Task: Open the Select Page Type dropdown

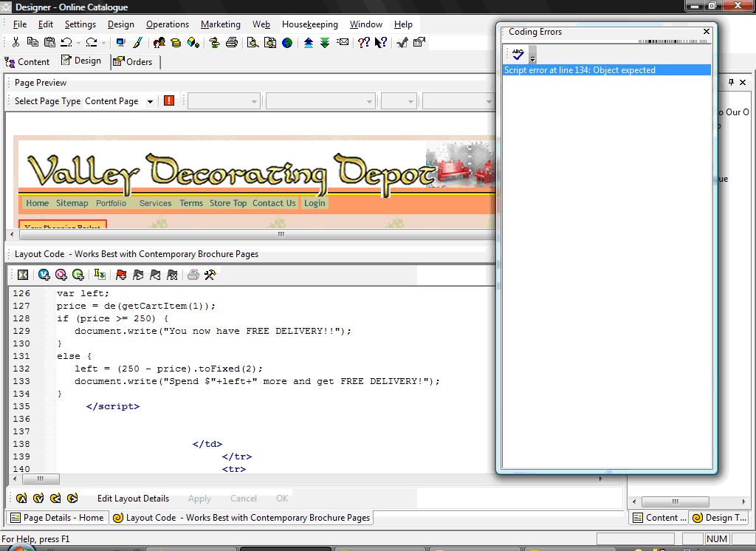Action: pyautogui.click(x=150, y=102)
